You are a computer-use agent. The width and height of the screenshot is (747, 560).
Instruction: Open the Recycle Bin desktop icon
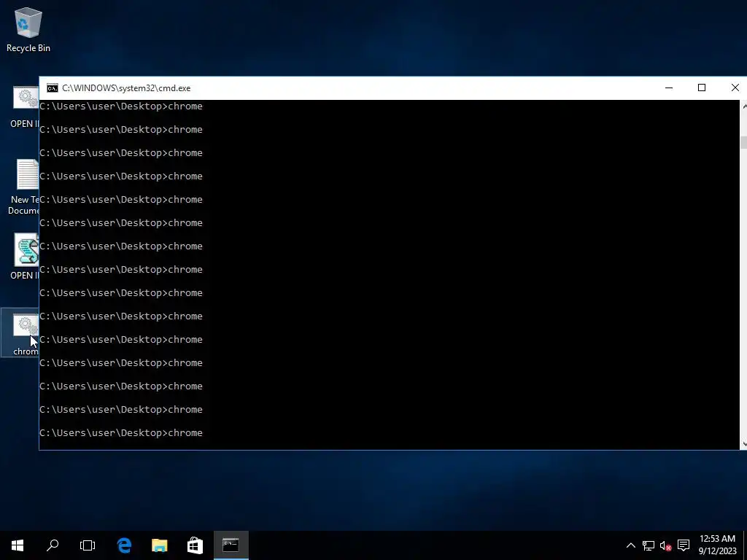[28, 29]
